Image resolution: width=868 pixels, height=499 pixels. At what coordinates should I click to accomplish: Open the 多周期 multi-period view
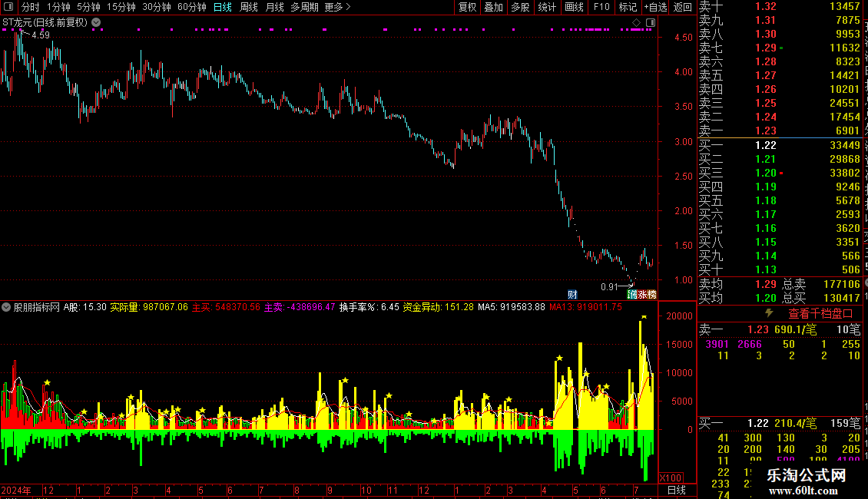coord(304,7)
